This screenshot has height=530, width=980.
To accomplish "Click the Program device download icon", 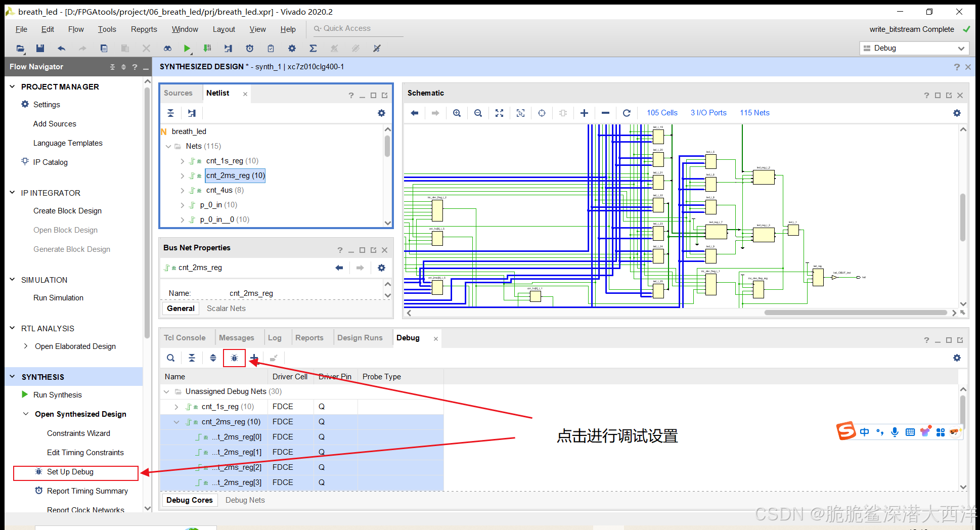I will pos(207,48).
